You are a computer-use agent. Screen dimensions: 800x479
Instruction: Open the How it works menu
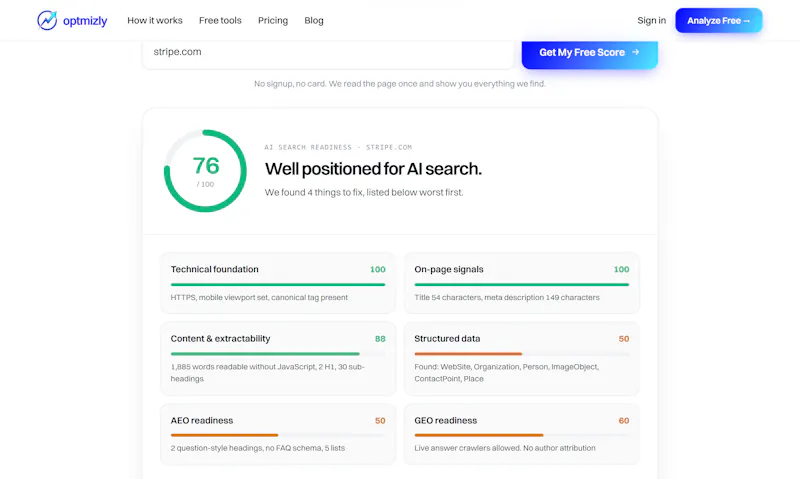coord(155,20)
